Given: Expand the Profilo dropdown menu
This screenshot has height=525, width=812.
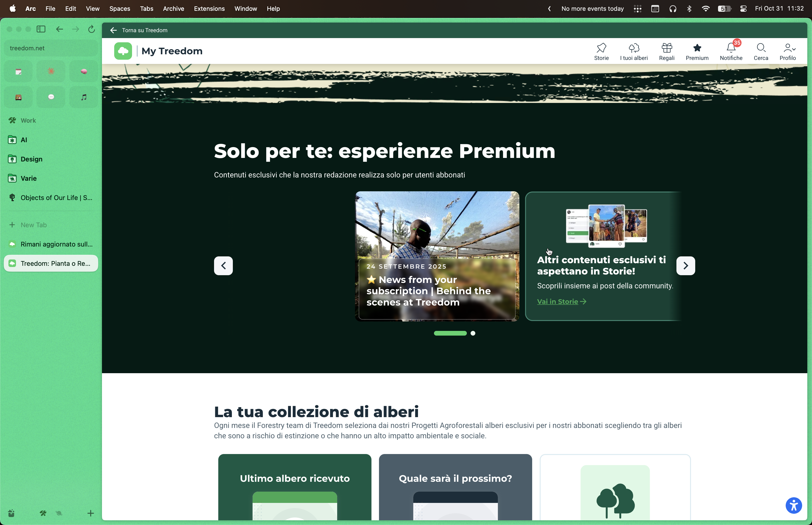Looking at the screenshot, I should [789, 48].
